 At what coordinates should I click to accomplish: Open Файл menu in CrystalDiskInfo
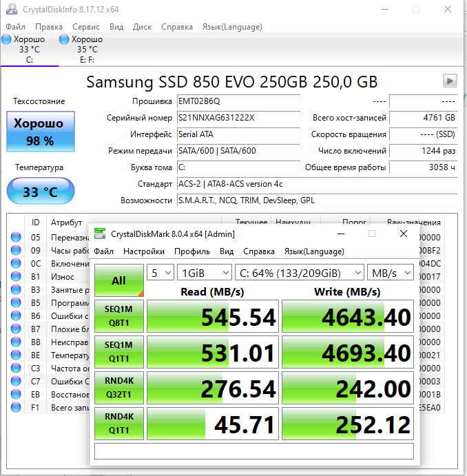(x=15, y=27)
